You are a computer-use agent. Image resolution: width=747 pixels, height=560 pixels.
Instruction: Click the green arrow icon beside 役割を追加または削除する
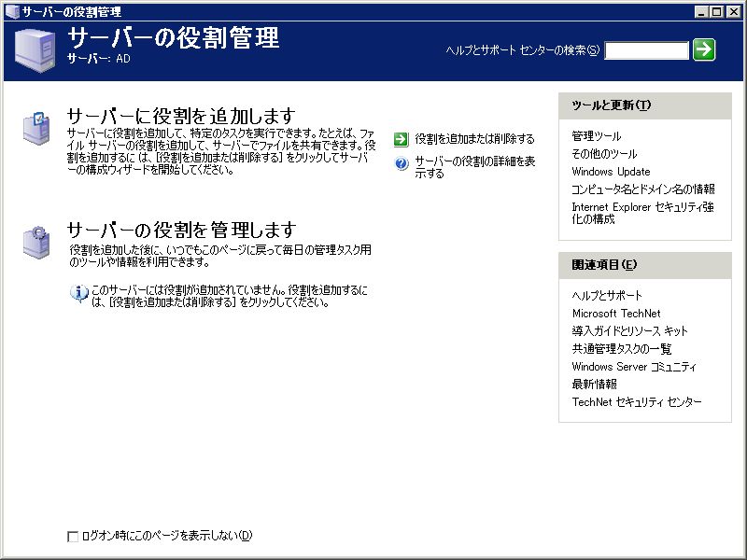tap(402, 139)
